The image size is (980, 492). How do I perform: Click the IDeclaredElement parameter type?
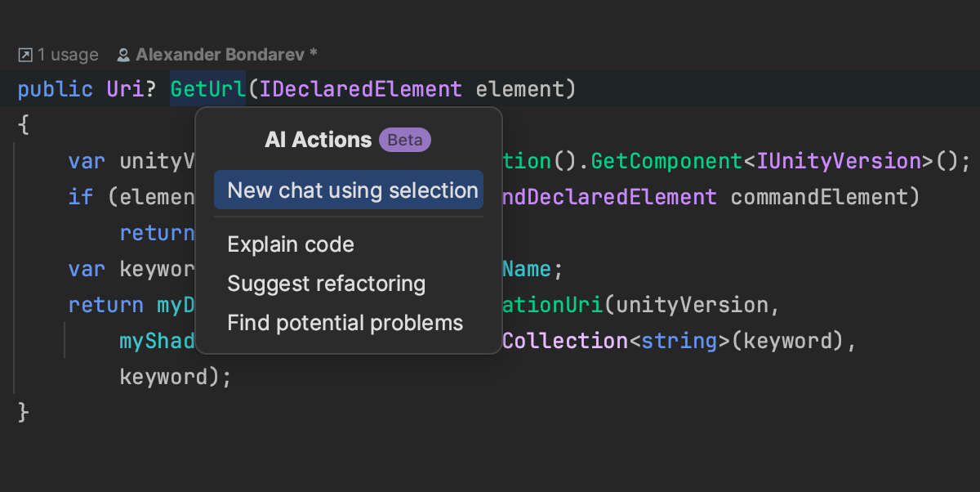(x=360, y=89)
